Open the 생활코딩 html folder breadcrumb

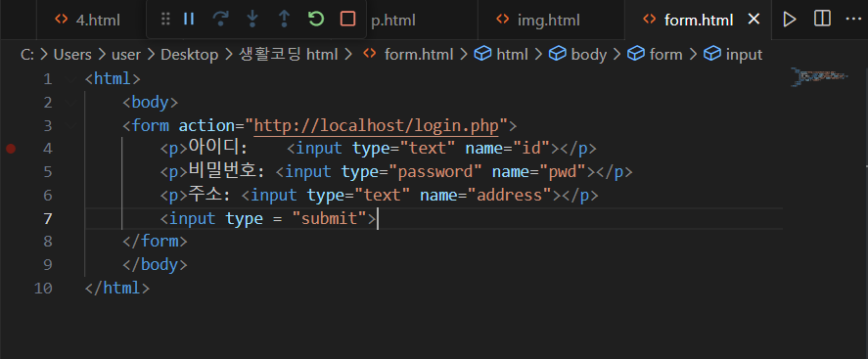point(289,54)
